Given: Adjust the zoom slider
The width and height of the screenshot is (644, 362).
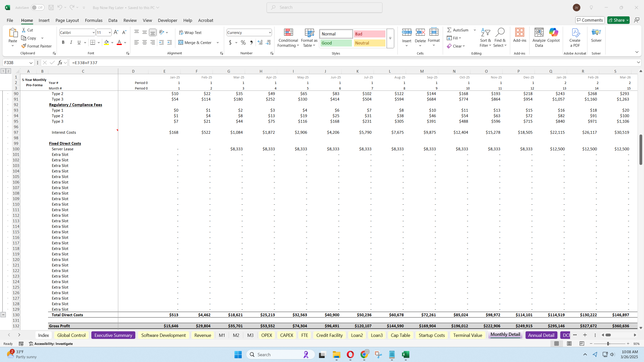Looking at the screenshot, I should pos(609,344).
